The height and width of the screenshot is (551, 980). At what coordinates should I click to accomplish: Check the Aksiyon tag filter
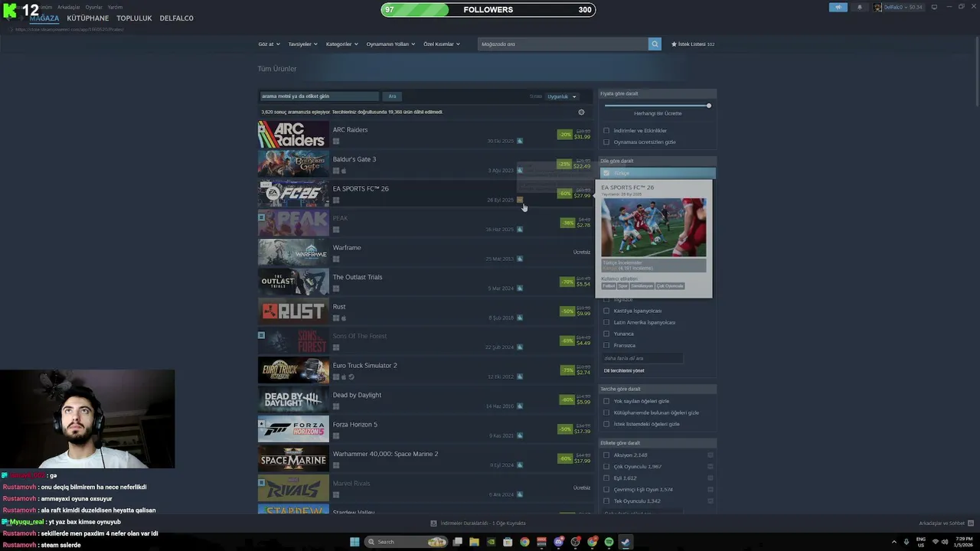click(x=606, y=455)
